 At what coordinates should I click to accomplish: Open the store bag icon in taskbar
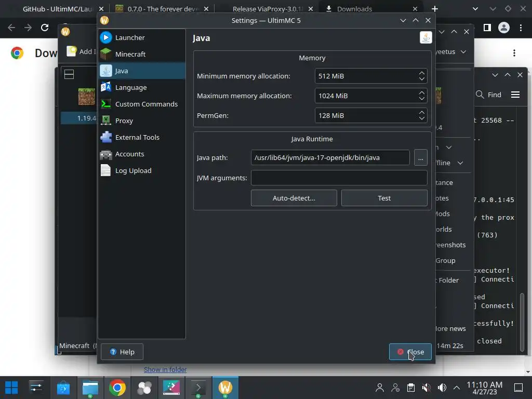point(63,388)
